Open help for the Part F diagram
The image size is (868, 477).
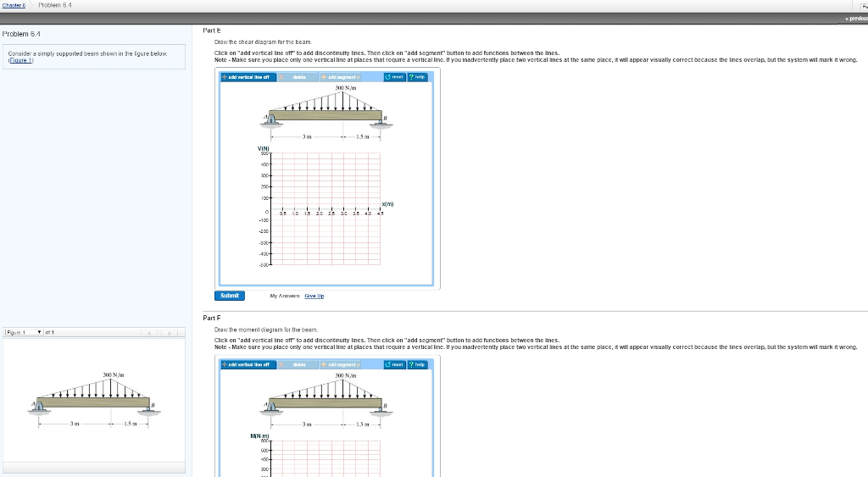point(417,364)
